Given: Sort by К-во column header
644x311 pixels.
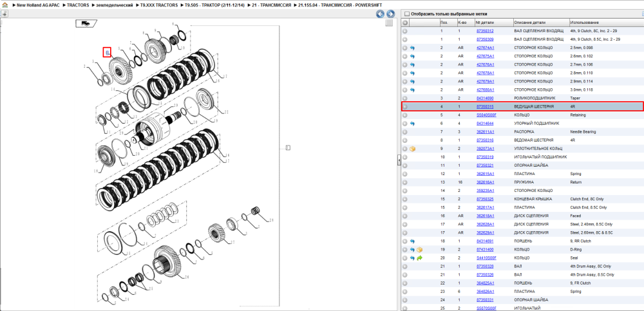Looking at the screenshot, I should 466,23.
